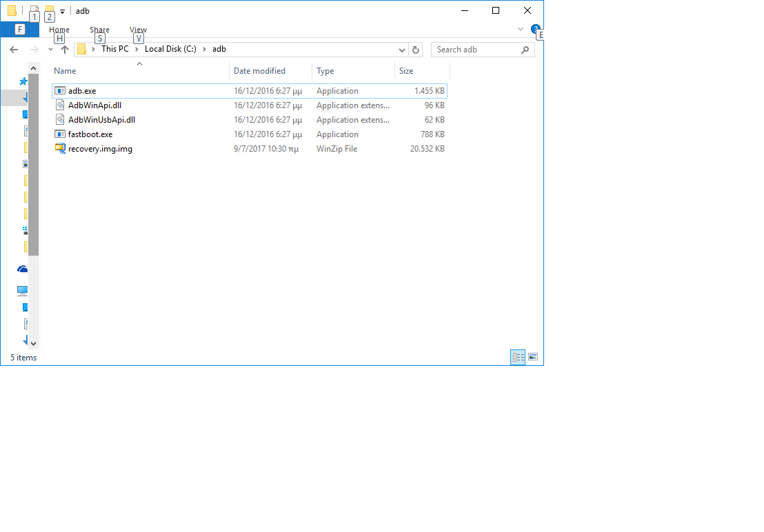Switch to Large icons view layout

tap(532, 357)
